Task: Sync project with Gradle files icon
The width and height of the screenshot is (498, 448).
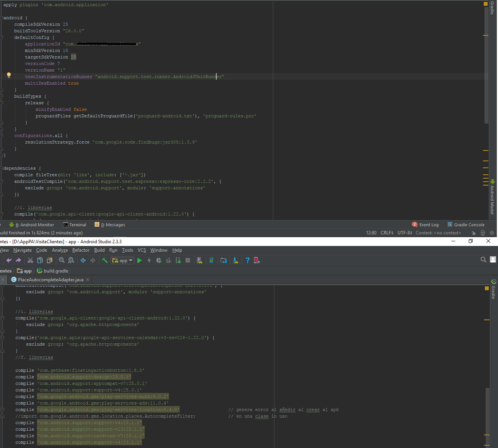Action: point(211,261)
